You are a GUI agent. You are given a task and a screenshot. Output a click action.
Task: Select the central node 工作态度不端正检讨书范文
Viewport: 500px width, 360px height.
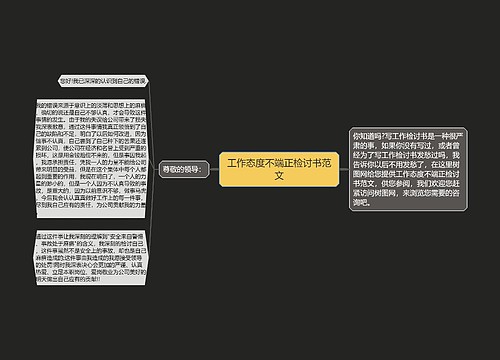pos(279,169)
